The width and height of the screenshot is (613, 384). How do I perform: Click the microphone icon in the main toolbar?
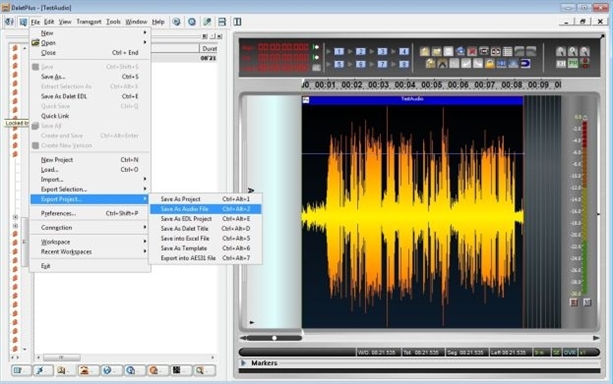[207, 22]
